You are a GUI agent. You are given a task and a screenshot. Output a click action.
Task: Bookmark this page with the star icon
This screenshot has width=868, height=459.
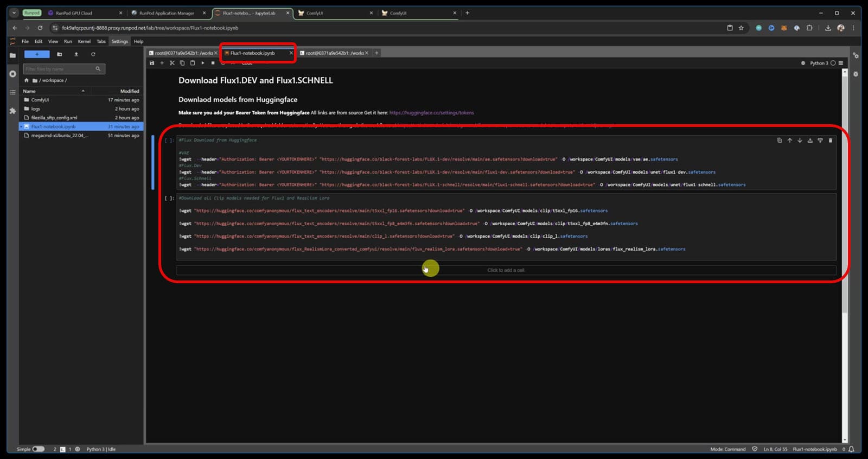tap(741, 28)
